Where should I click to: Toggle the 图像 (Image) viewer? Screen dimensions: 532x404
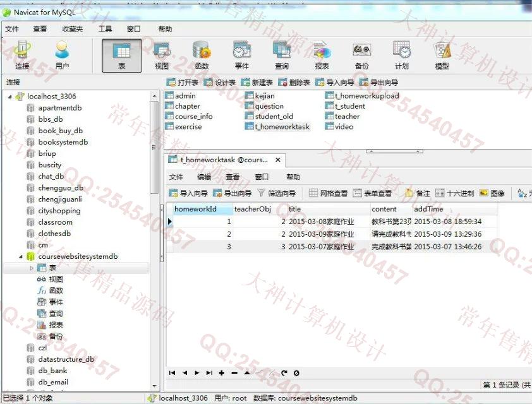point(492,193)
